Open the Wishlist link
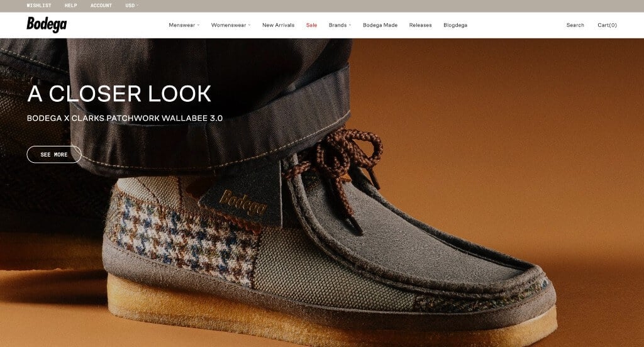 (39, 5)
